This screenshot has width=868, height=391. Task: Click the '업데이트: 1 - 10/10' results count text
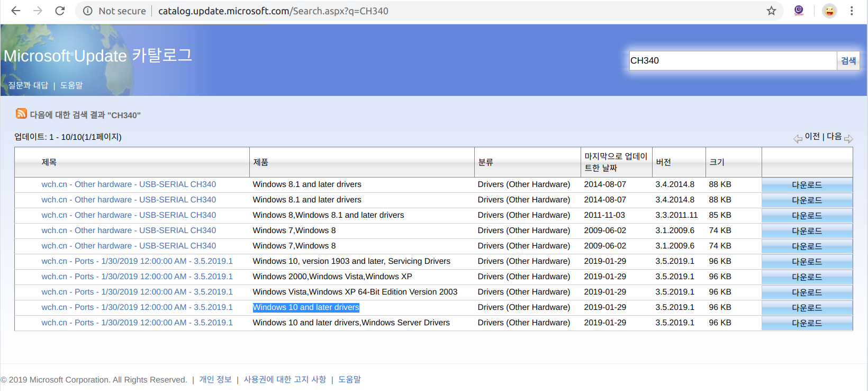[x=68, y=137]
